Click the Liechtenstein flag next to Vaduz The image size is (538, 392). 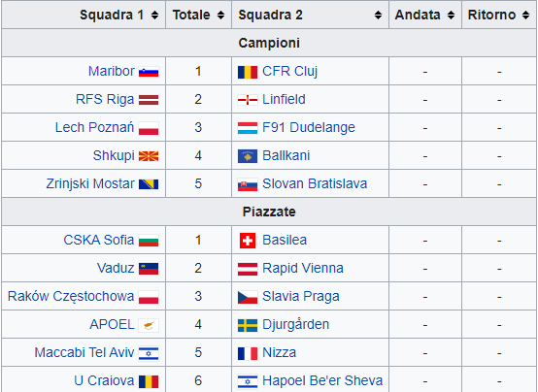tap(149, 269)
